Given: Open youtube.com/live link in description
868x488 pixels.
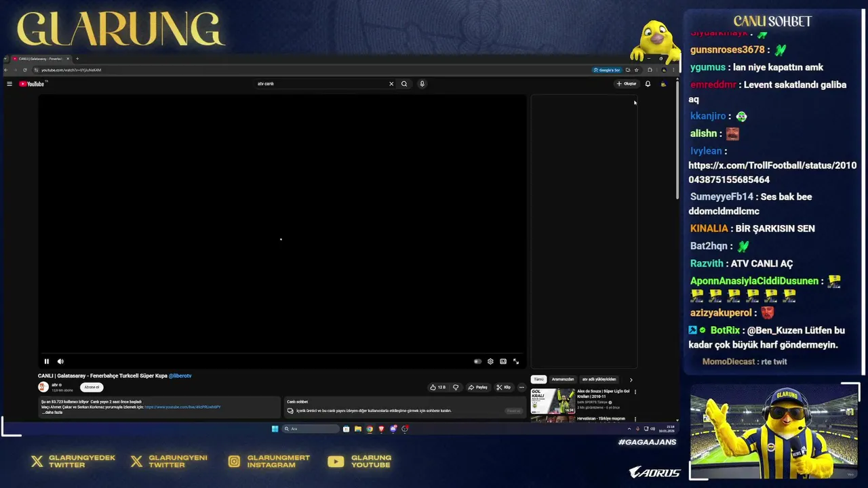Looking at the screenshot, I should pyautogui.click(x=182, y=407).
